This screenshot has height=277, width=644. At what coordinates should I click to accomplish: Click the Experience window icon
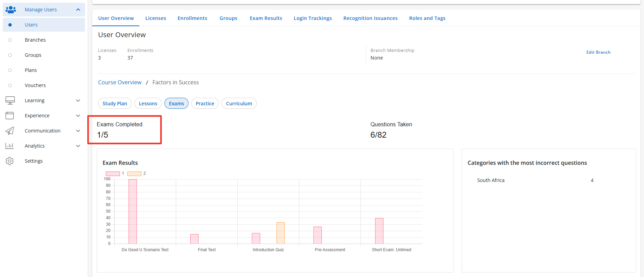tap(10, 116)
